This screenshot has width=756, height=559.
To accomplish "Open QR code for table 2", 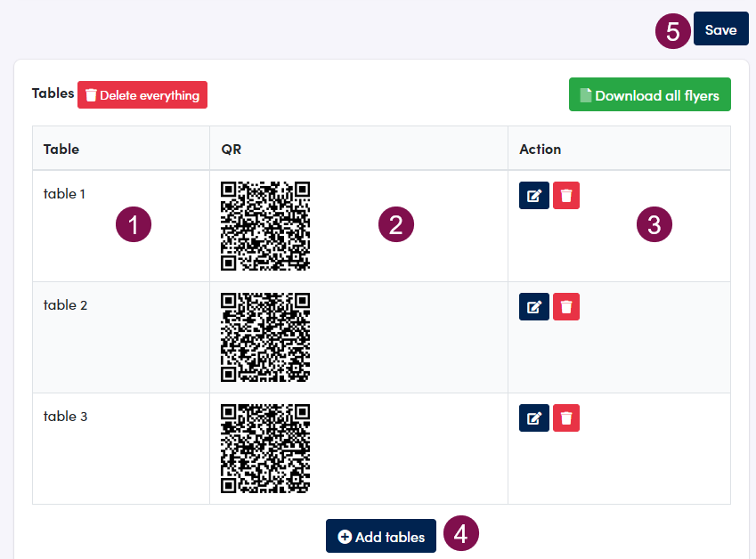I will (x=265, y=337).
